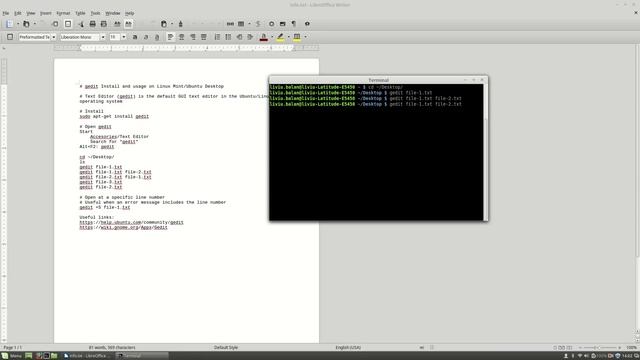Open the Mint Menu button

(x=11, y=356)
